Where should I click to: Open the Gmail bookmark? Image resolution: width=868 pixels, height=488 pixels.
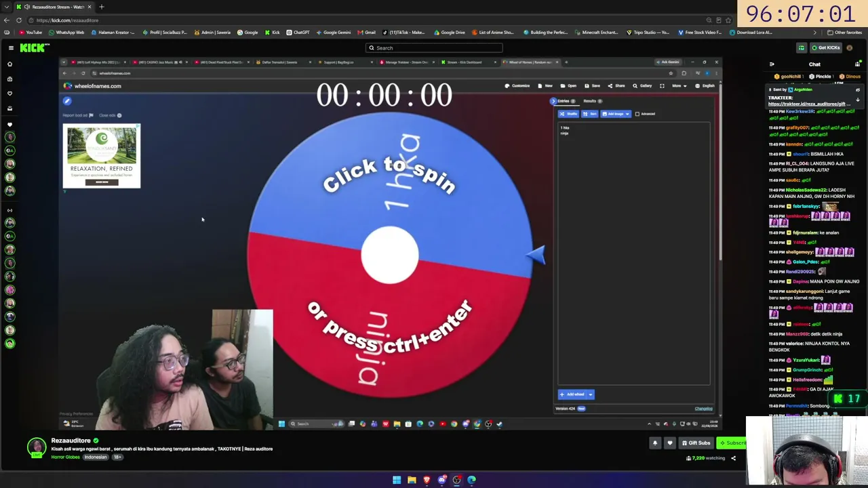[x=366, y=33]
